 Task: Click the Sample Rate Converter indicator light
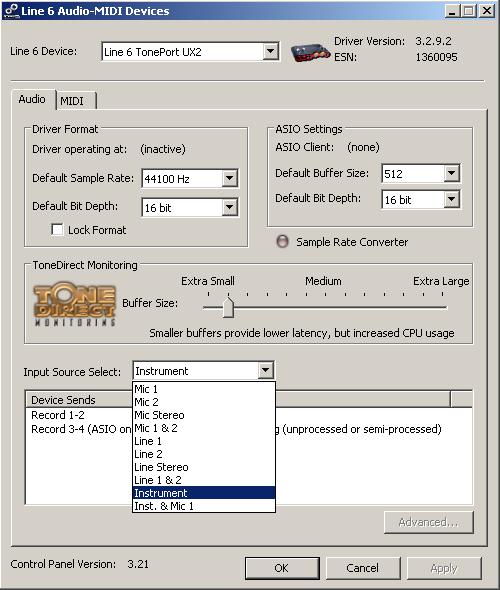coord(282,242)
